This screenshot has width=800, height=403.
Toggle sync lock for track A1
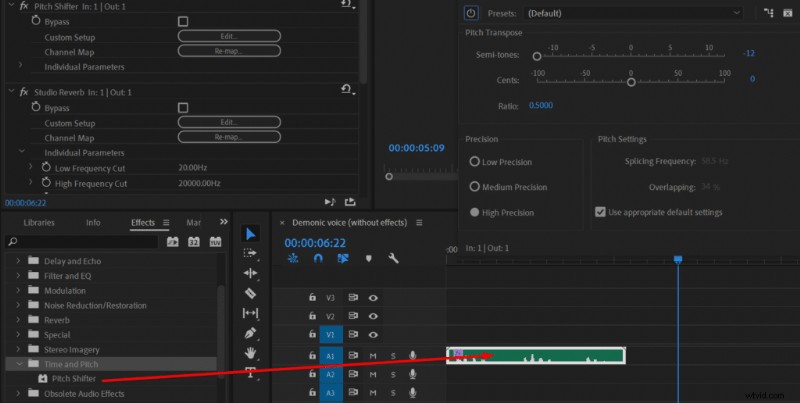[353, 355]
